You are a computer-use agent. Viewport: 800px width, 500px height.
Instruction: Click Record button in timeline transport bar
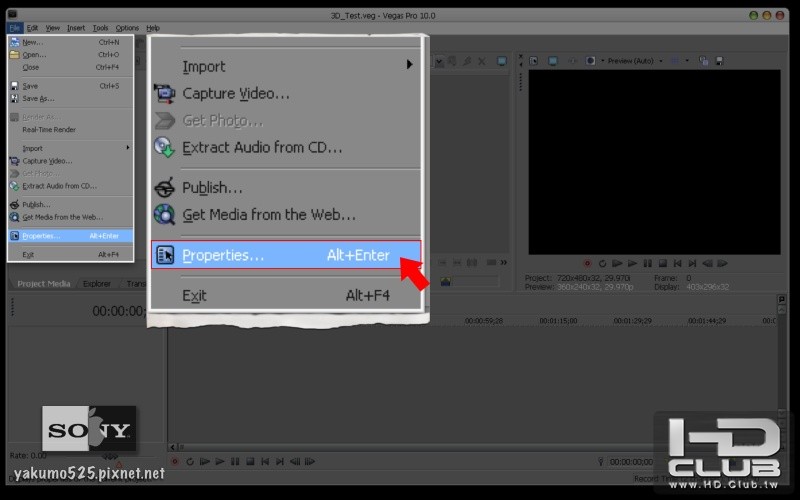pos(175,461)
